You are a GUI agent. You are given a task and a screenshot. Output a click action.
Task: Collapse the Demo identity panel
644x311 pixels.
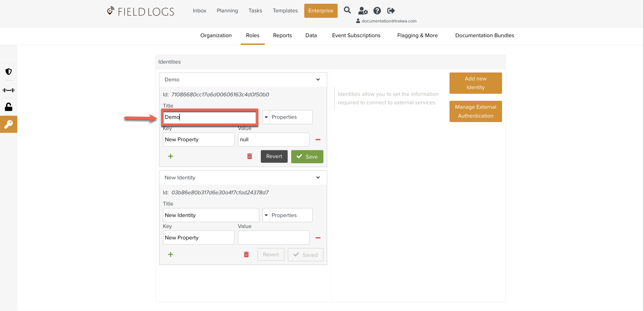[x=318, y=79]
